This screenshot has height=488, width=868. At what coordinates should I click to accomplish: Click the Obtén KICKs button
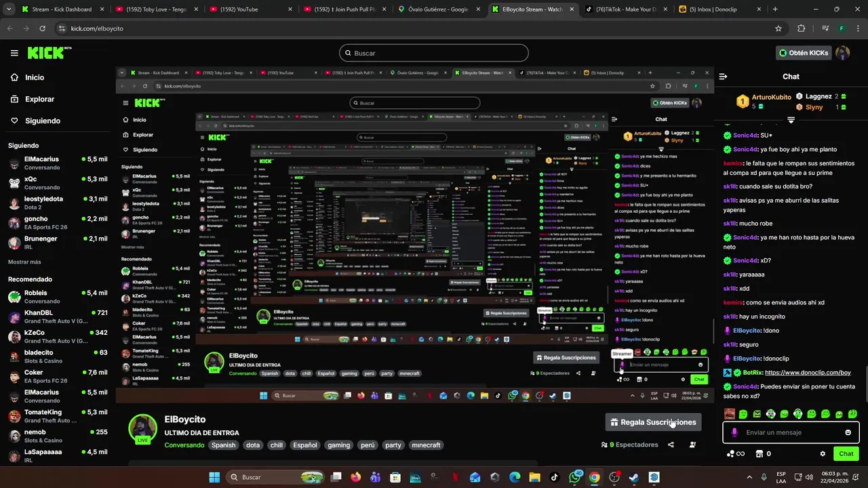coord(804,53)
